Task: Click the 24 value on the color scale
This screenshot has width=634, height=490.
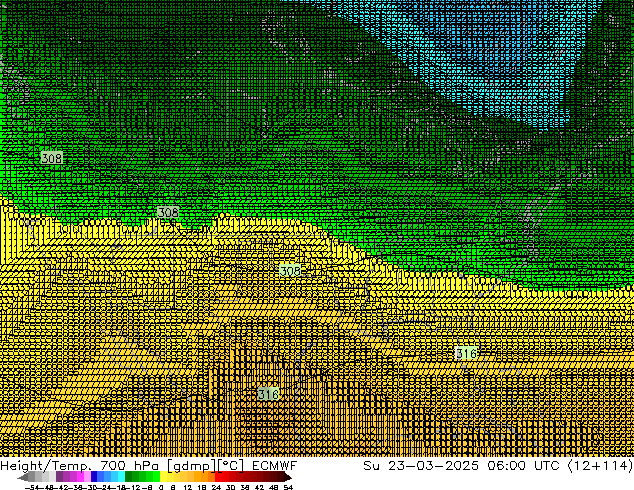Action: click(x=216, y=487)
